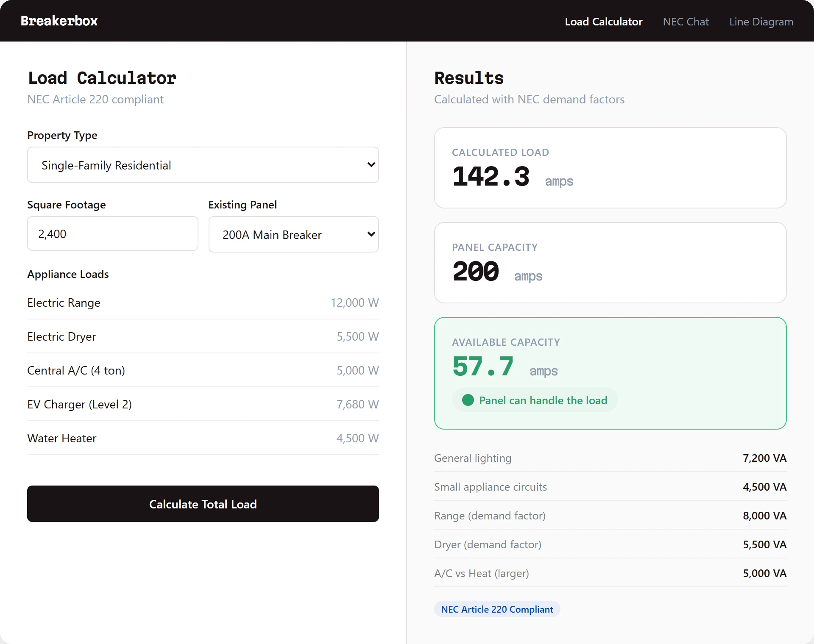This screenshot has width=814, height=644.
Task: Click the A/C vs Heat (larger) row
Action: point(610,573)
